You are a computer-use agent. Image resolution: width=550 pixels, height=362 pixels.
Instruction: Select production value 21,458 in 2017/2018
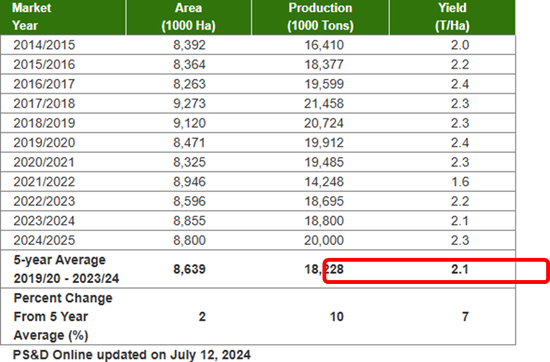tap(324, 103)
